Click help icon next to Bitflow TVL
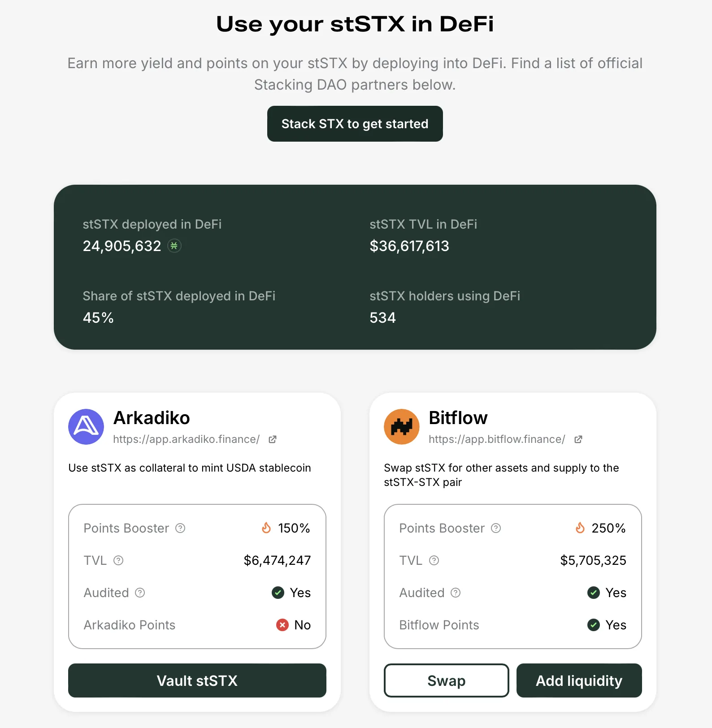This screenshot has width=712, height=728. (434, 560)
